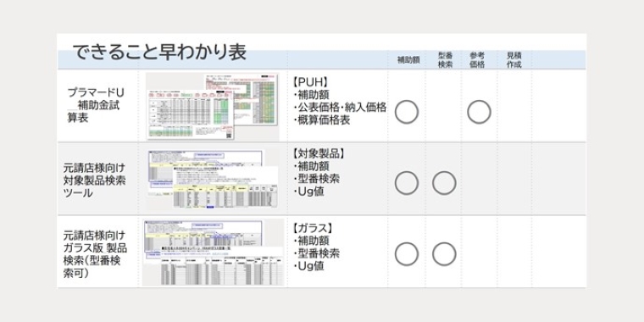Click the 型番検索 circle in the ガラス版 row
This screenshot has height=322, width=644.
pos(444,254)
